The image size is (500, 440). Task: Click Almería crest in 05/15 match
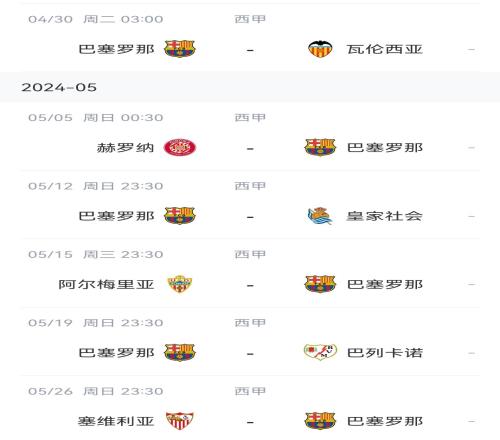pos(180,284)
